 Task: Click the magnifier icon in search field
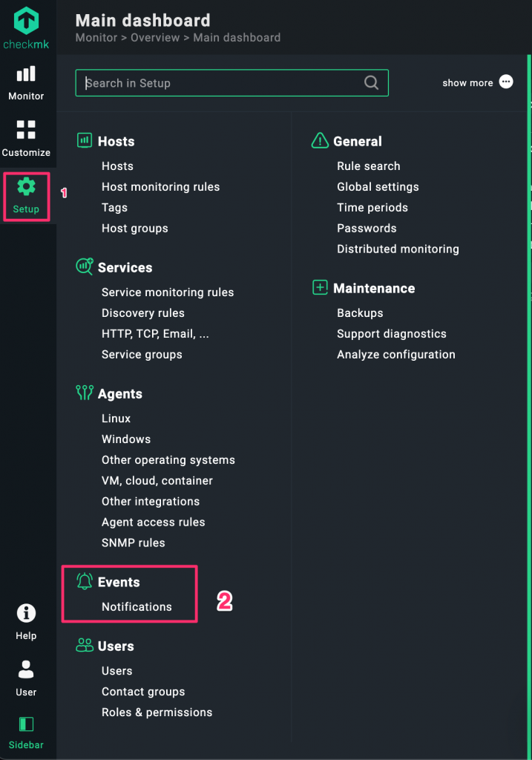(x=372, y=83)
